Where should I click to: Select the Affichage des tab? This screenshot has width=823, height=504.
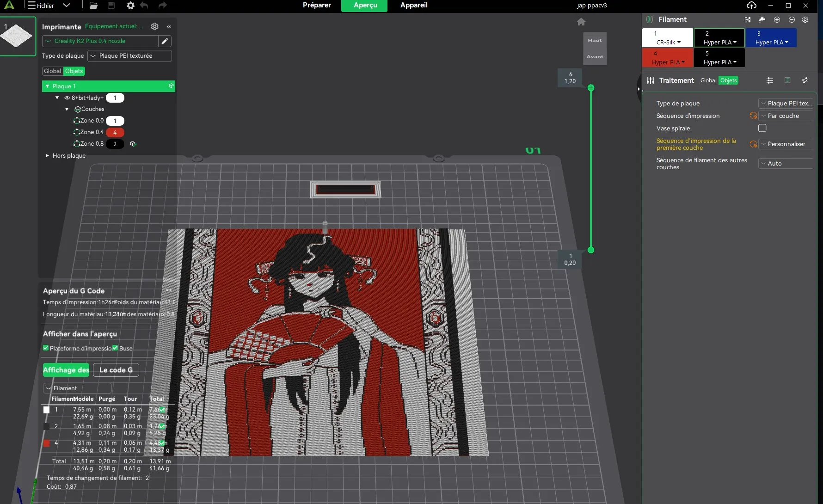(66, 370)
